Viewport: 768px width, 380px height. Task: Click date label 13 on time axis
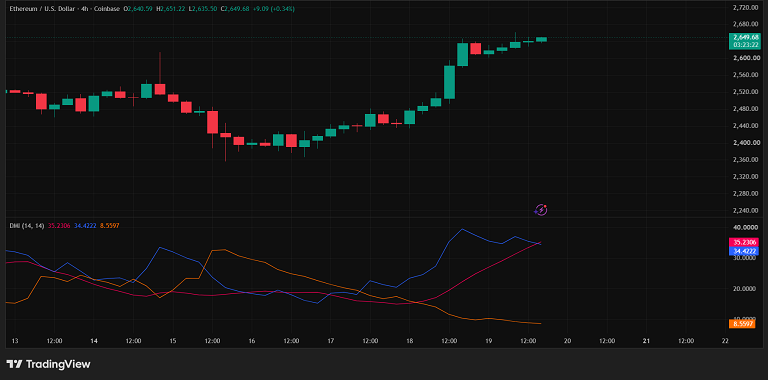[15, 341]
